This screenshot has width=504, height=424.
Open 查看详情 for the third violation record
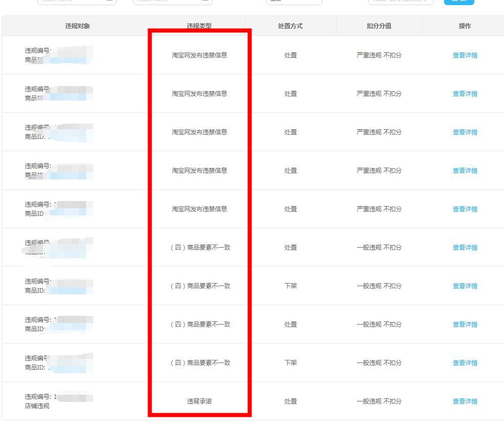click(x=465, y=132)
